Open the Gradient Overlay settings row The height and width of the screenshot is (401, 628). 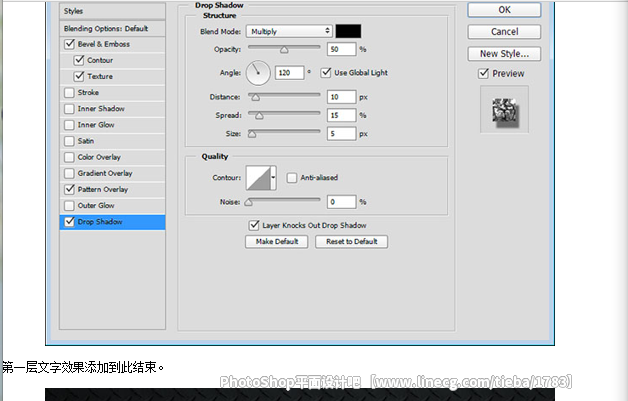pos(113,173)
